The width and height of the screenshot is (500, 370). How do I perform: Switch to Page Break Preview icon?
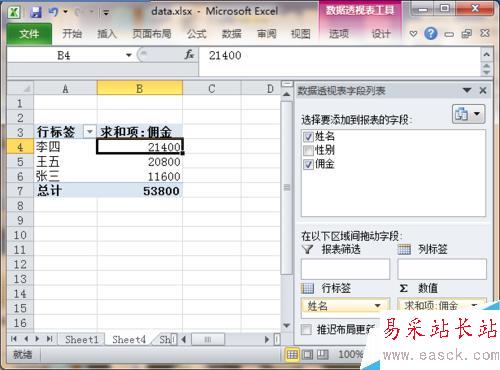point(322,354)
